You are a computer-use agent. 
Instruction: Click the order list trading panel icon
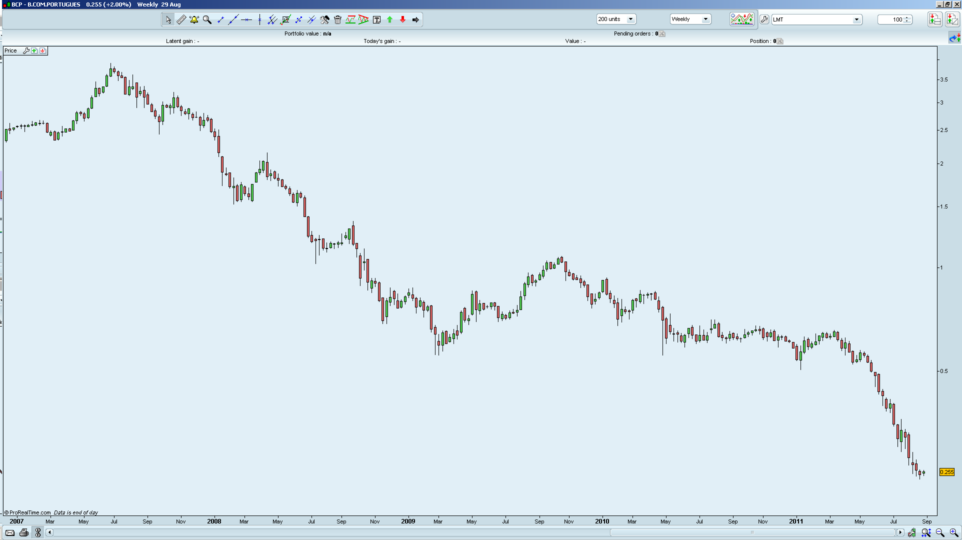coord(934,20)
